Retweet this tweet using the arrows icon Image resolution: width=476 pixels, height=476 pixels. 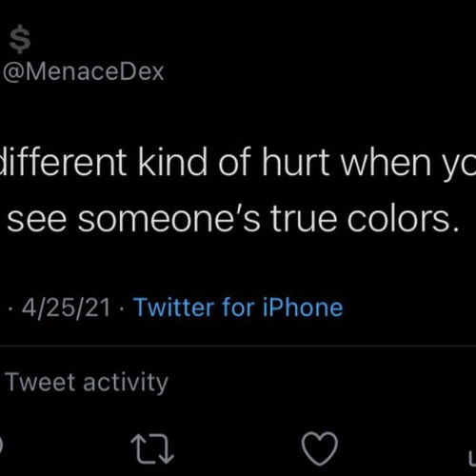152,449
